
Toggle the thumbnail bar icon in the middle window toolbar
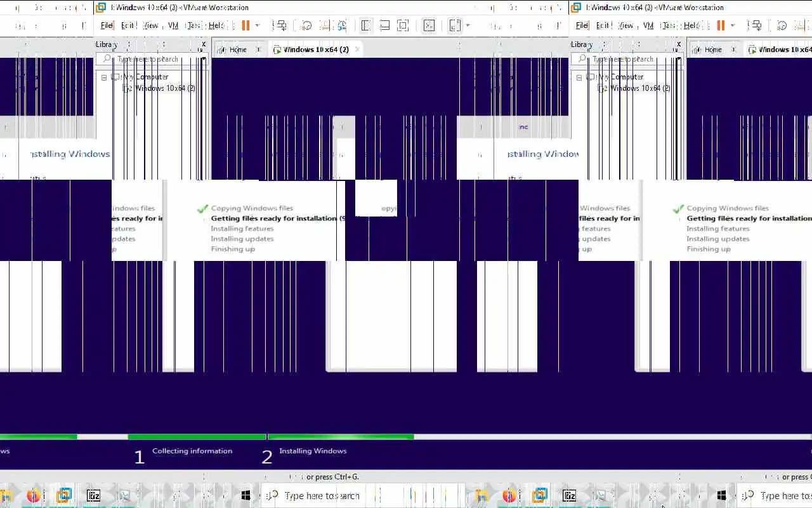[x=384, y=25]
